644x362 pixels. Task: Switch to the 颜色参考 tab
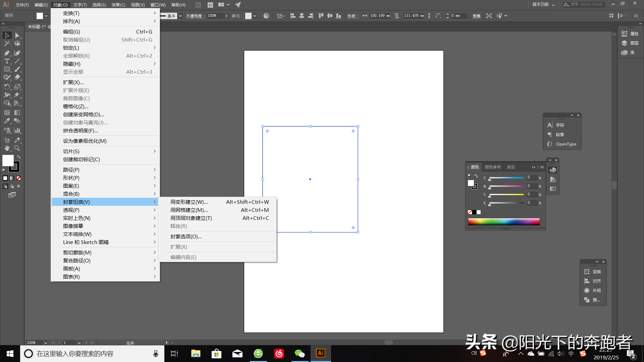(x=493, y=167)
